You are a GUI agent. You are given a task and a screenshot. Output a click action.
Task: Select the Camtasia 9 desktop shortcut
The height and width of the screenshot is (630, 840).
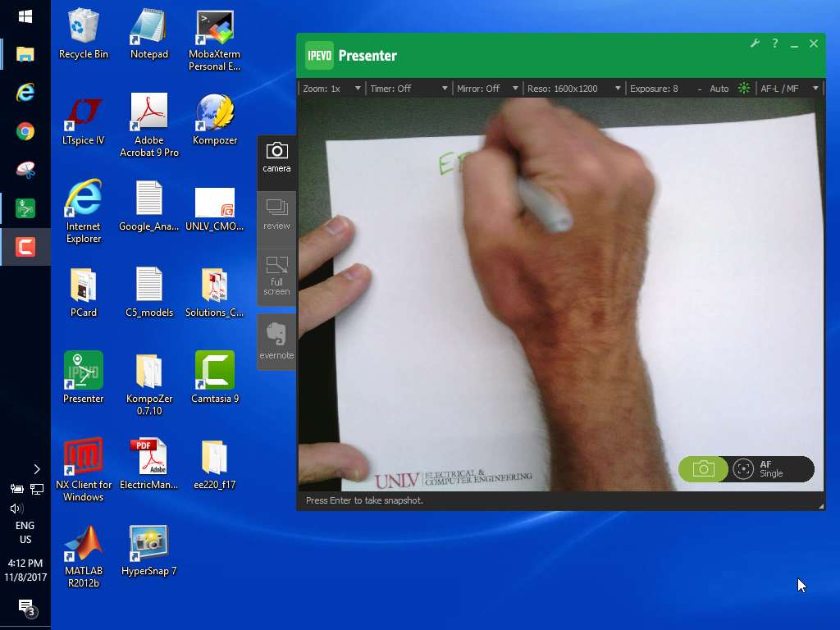point(215,377)
